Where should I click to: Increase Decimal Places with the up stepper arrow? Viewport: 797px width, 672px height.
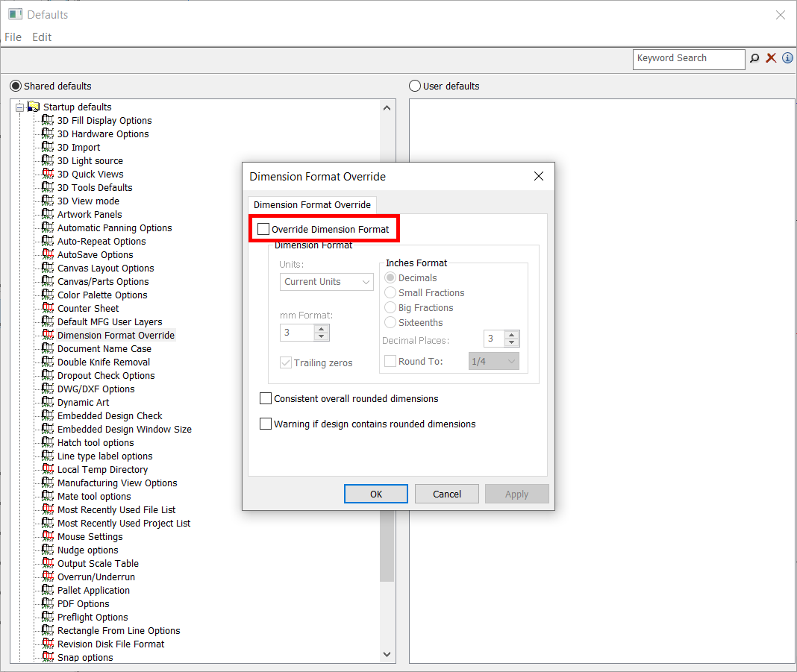pos(511,334)
